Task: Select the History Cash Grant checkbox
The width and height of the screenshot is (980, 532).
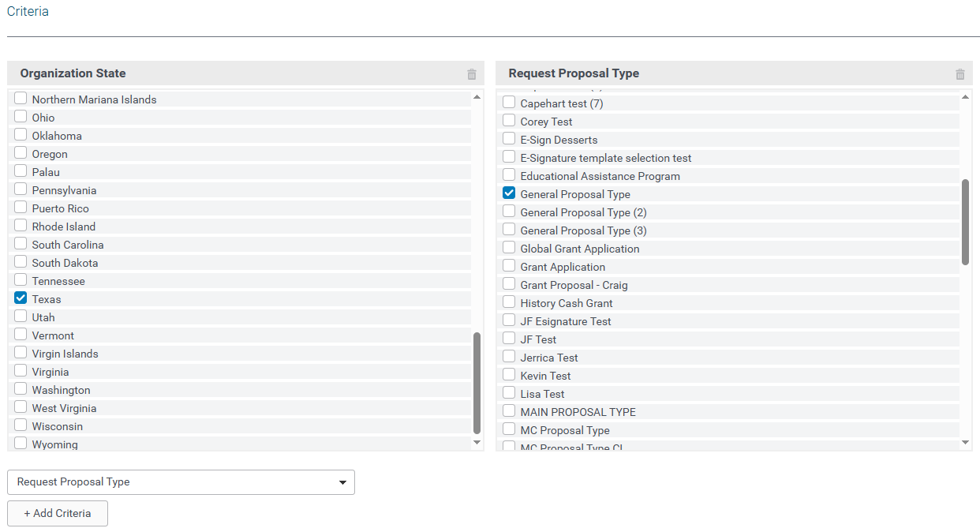Action: 509,302
